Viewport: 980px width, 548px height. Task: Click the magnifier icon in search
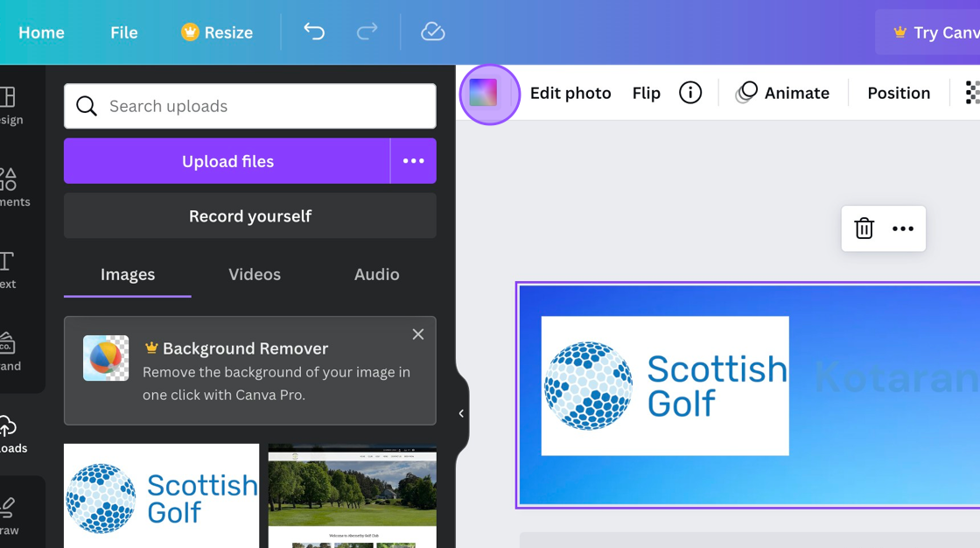pyautogui.click(x=87, y=106)
